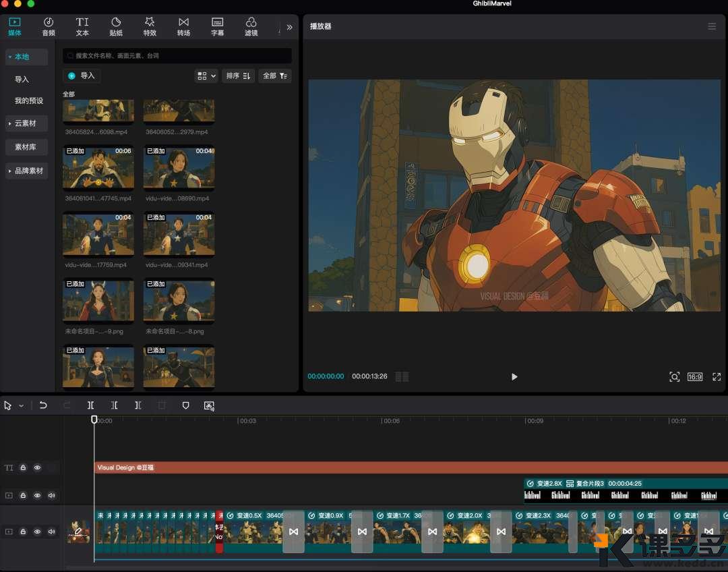This screenshot has width=728, height=572.
Task: Switch to the 音频 audio tab
Action: coord(49,27)
